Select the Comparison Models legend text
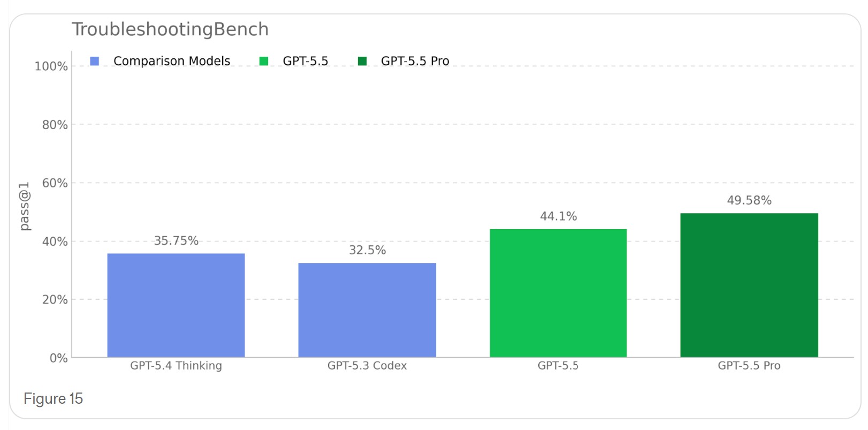This screenshot has width=868, height=430. coord(172,61)
